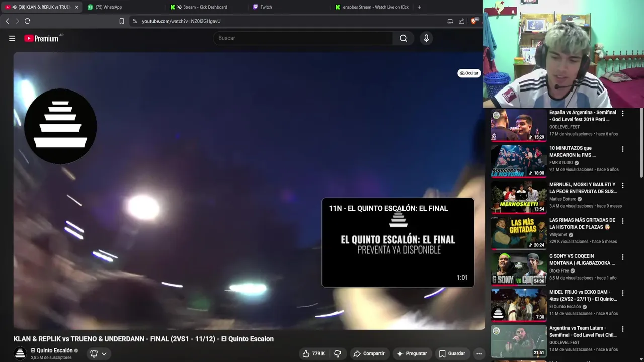Viewport: 644px width, 362px height.
Task: Open the Dtoke Free channel link
Action: click(x=559, y=270)
